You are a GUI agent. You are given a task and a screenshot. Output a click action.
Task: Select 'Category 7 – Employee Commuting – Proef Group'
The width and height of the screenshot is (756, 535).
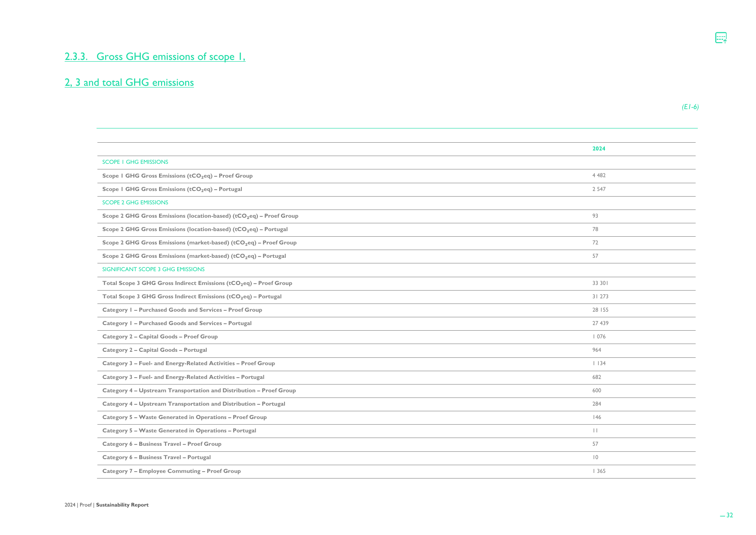172,471
